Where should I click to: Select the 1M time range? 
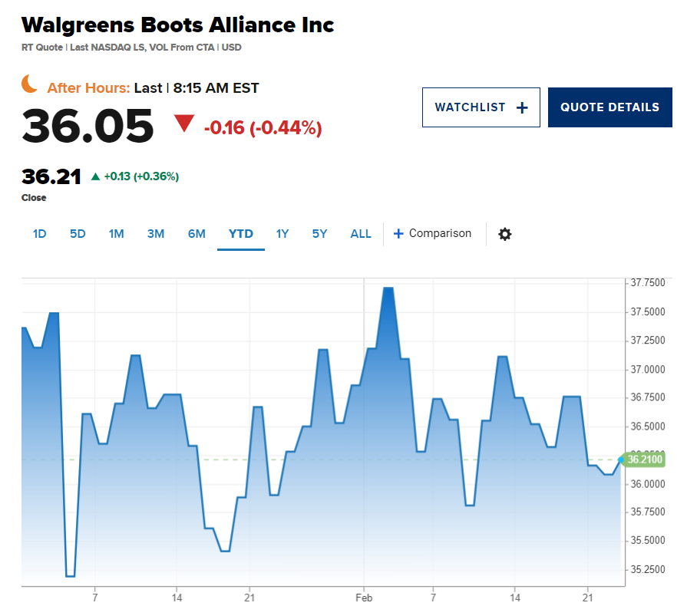pos(117,234)
